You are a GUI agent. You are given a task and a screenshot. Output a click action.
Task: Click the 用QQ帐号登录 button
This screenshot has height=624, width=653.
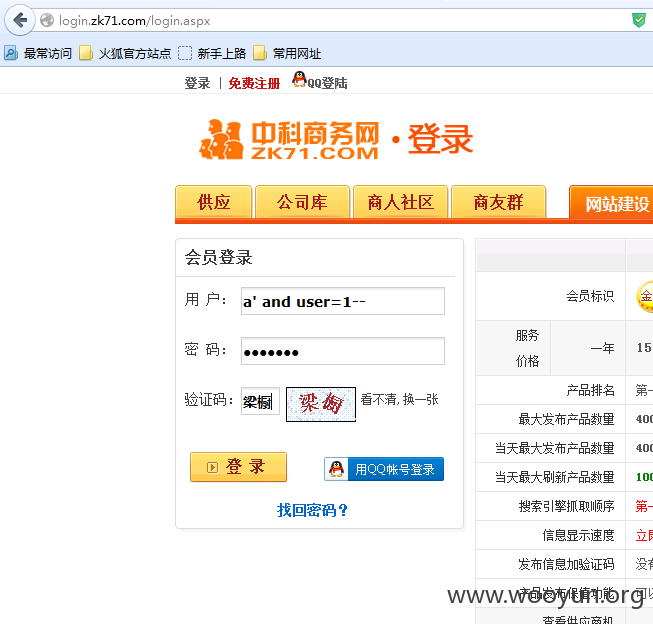tap(384, 469)
